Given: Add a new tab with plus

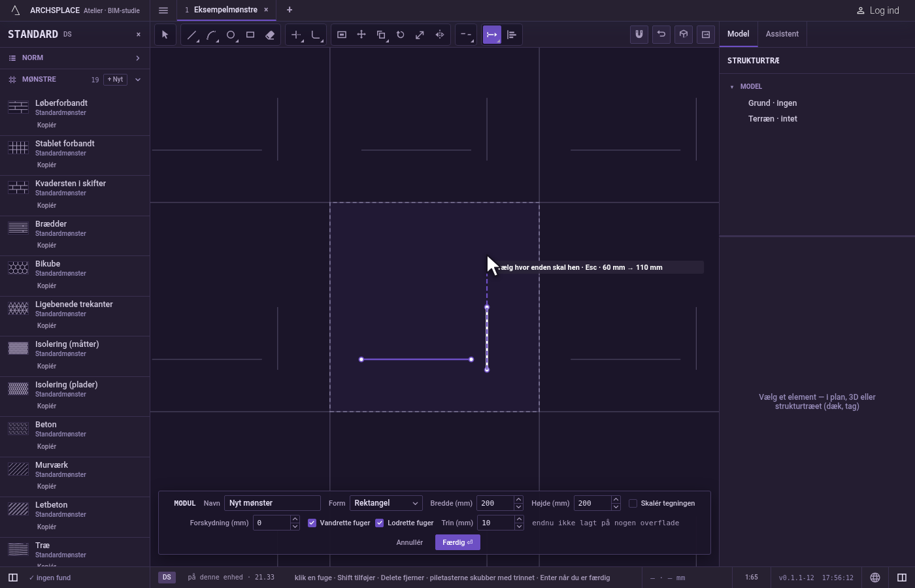Looking at the screenshot, I should click(290, 10).
